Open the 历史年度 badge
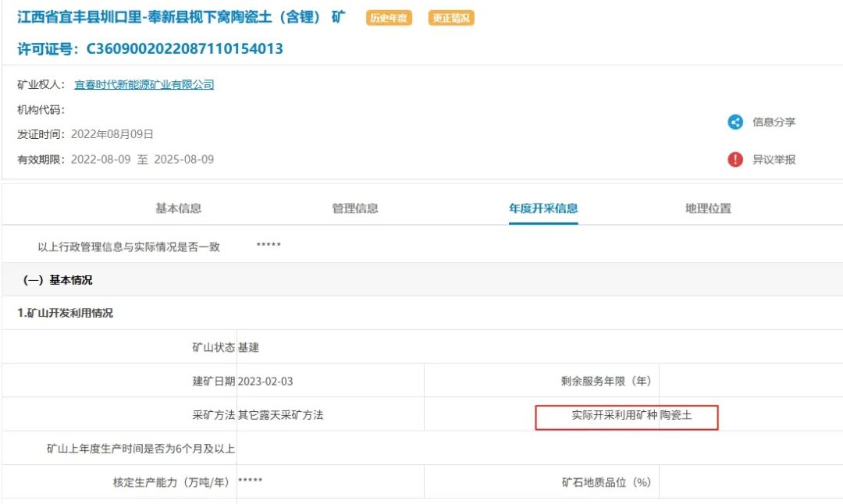The width and height of the screenshot is (843, 504). 389,18
